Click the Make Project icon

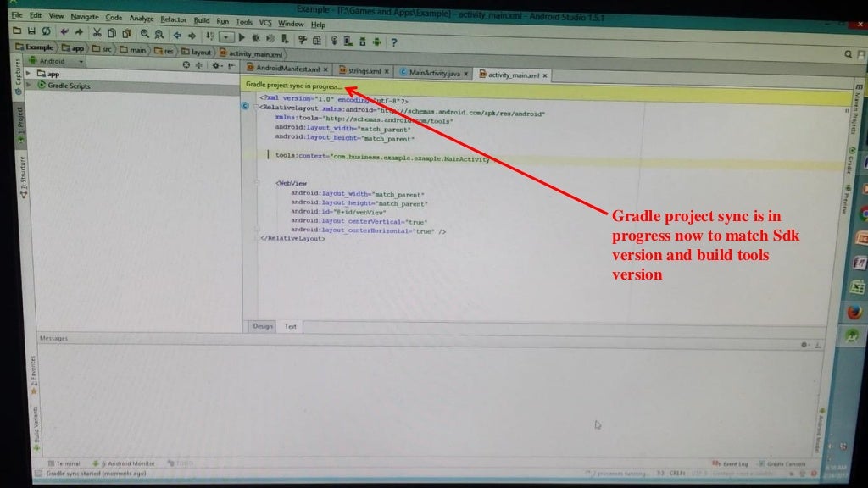click(210, 36)
